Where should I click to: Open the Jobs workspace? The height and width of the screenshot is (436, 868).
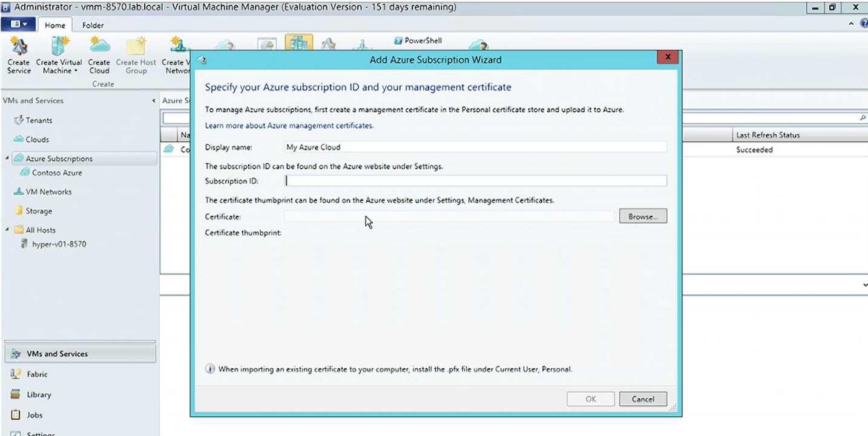(35, 415)
